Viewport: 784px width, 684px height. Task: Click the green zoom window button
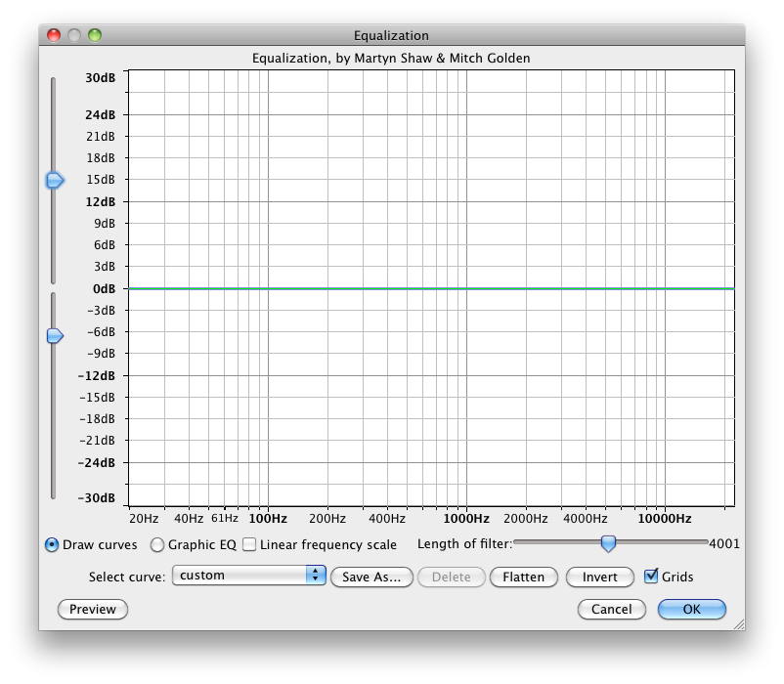click(x=95, y=35)
